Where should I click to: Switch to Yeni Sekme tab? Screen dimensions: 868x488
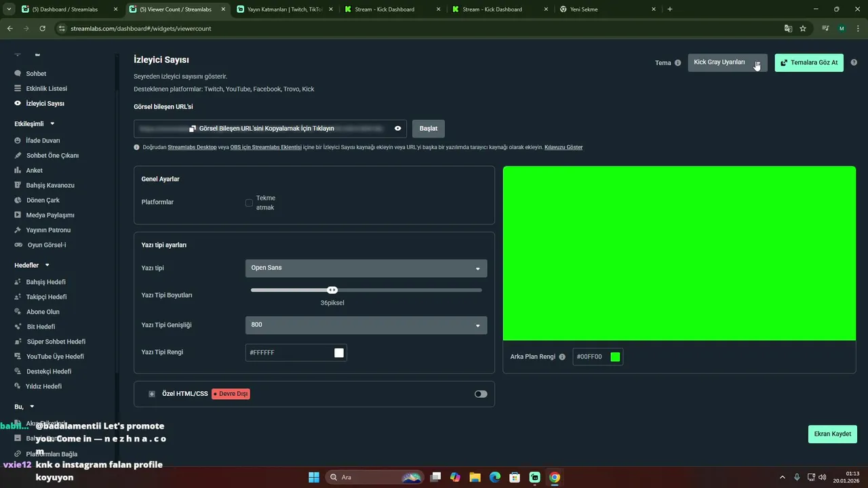coord(609,9)
